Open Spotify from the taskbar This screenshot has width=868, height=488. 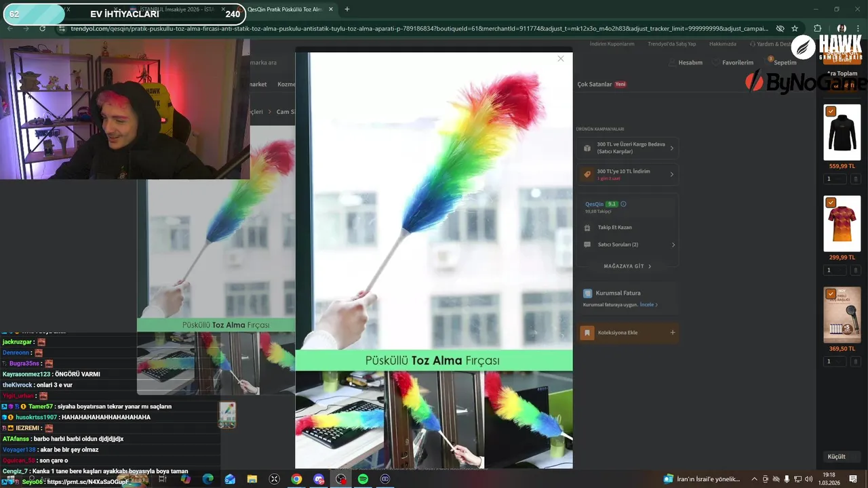tap(363, 479)
